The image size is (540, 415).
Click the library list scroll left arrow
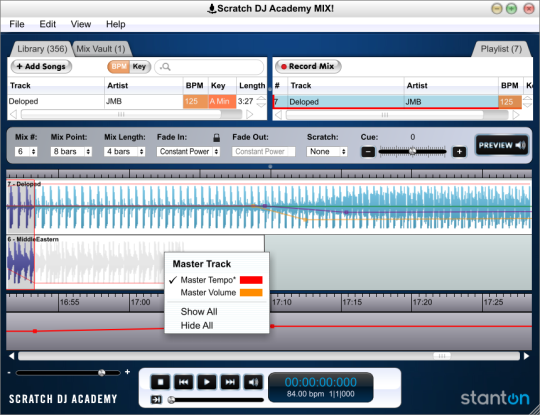tap(13, 114)
